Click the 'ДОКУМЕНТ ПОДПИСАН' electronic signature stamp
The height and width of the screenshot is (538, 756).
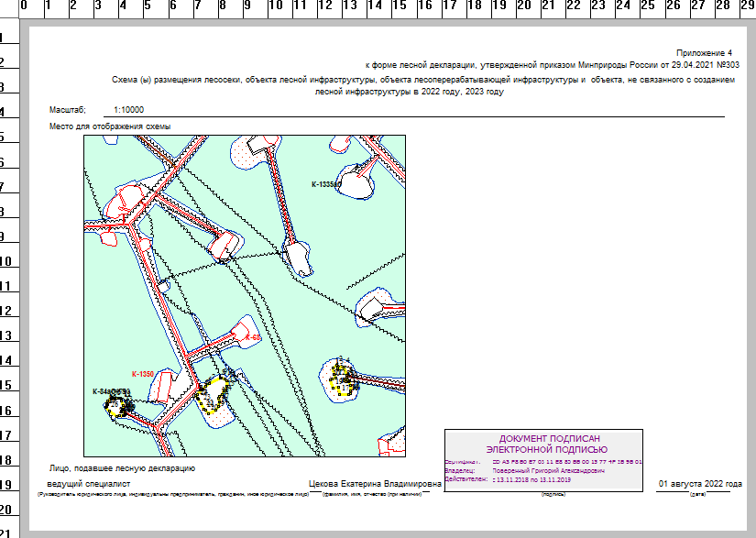click(x=543, y=444)
